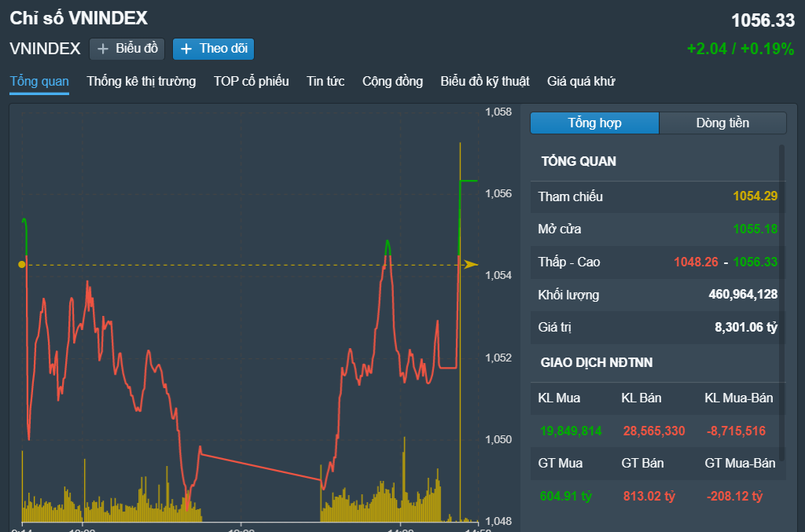
Task: Go to the TOP cổ phiếu tab
Action: click(251, 82)
